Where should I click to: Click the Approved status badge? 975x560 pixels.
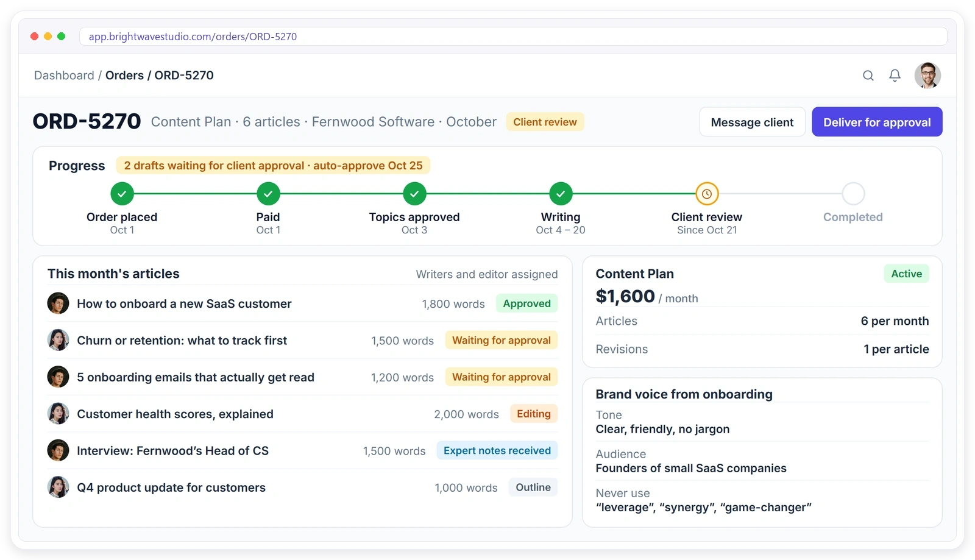(526, 303)
